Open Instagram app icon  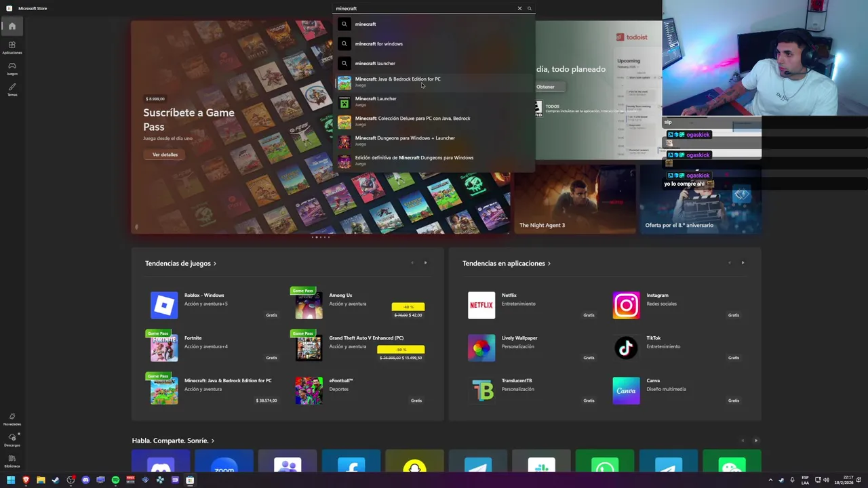pyautogui.click(x=626, y=305)
